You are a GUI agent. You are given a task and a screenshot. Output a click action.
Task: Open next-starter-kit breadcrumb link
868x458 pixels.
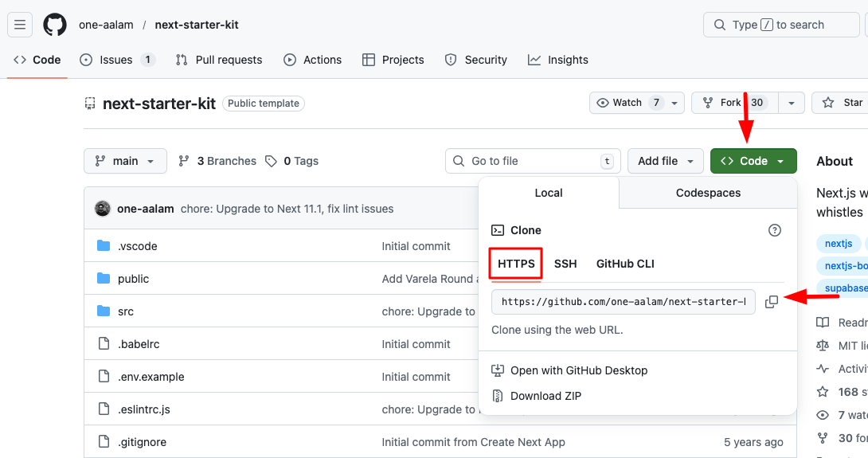[x=197, y=25]
